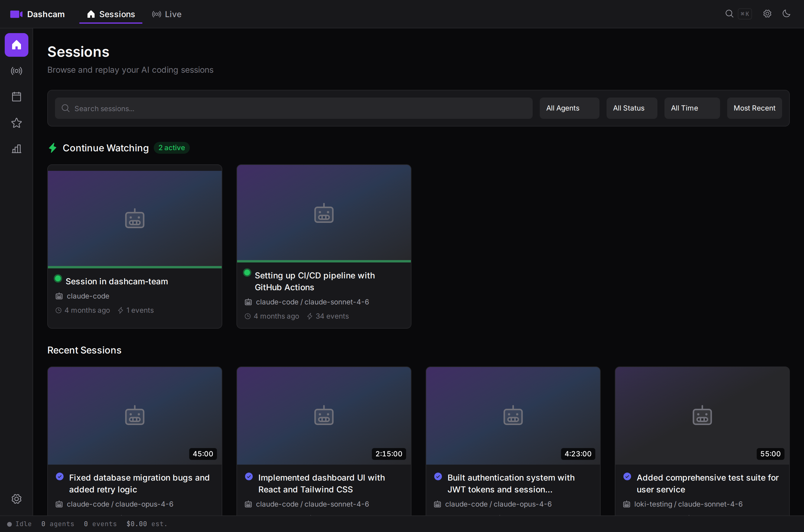804x532 pixels.
Task: Click the 4:23:00 duration badge
Action: coord(578,454)
